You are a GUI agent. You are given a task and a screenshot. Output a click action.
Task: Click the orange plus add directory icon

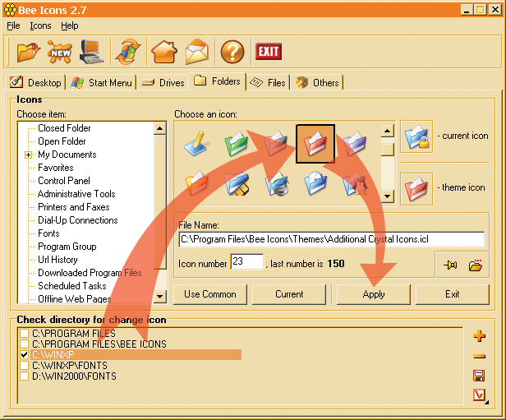pyautogui.click(x=479, y=335)
